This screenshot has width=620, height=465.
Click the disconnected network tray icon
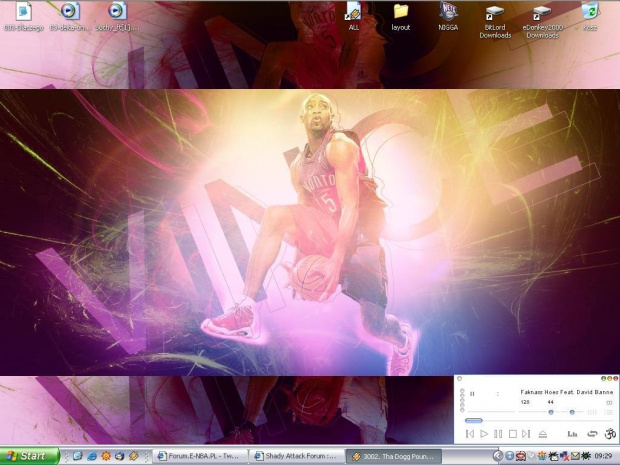[564, 456]
